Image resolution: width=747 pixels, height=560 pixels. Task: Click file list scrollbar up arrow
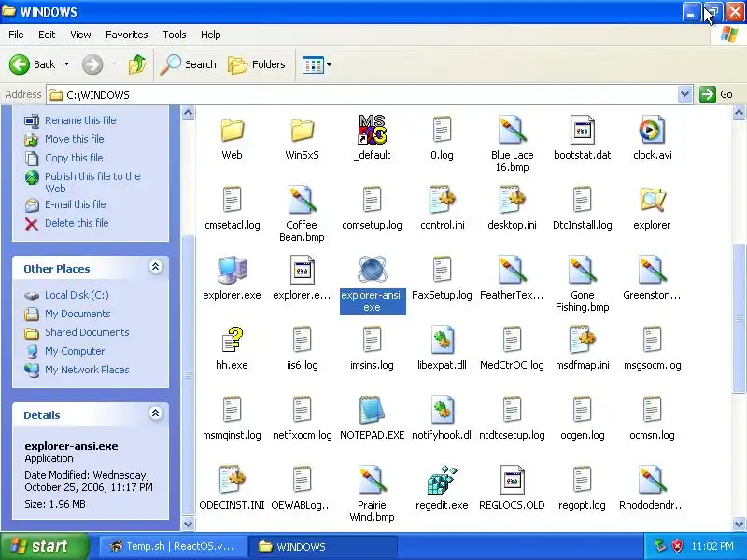[739, 113]
